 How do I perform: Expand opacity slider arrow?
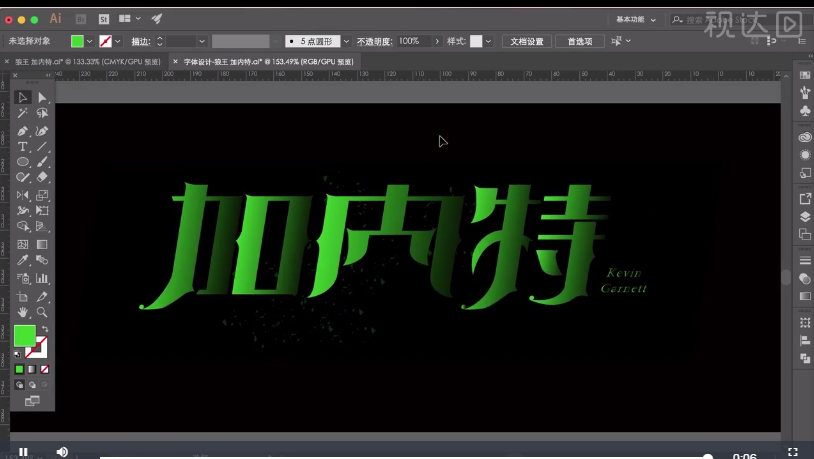point(437,41)
